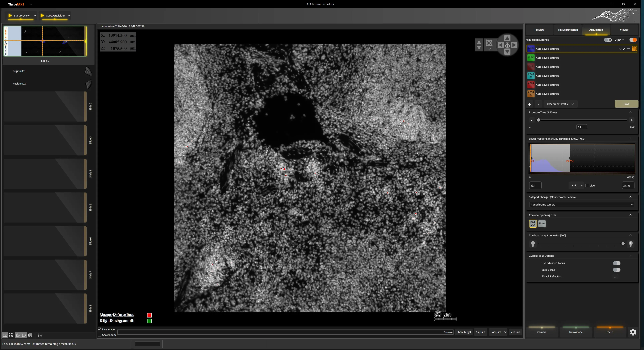Click the legend list icon in bottom toolbar

pos(40,335)
